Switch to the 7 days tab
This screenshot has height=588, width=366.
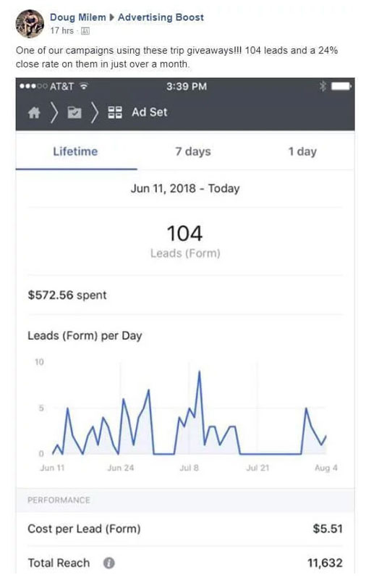click(193, 151)
